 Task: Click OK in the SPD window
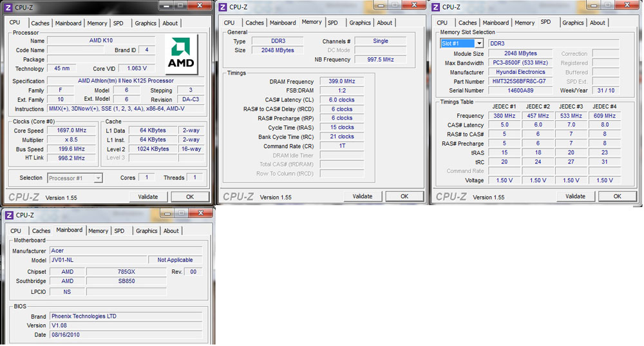click(618, 196)
